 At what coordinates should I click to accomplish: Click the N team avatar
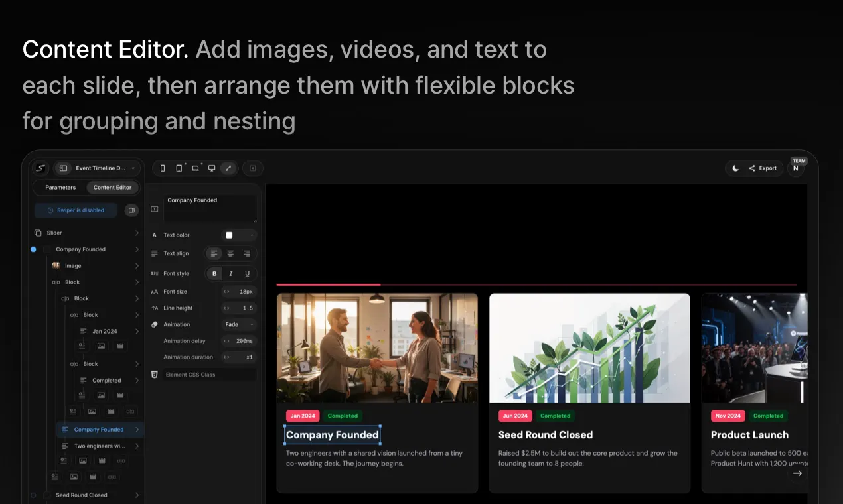pyautogui.click(x=796, y=168)
